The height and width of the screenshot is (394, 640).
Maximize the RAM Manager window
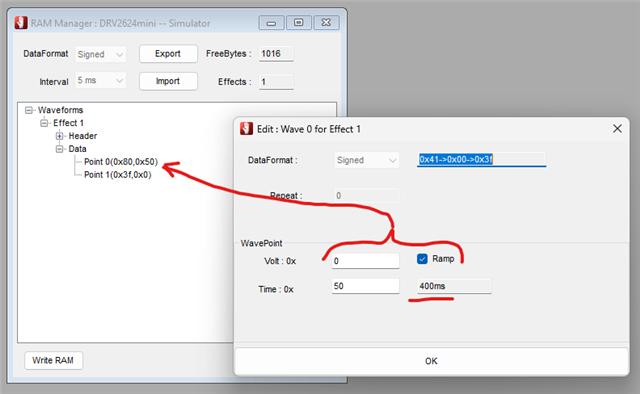[299, 23]
